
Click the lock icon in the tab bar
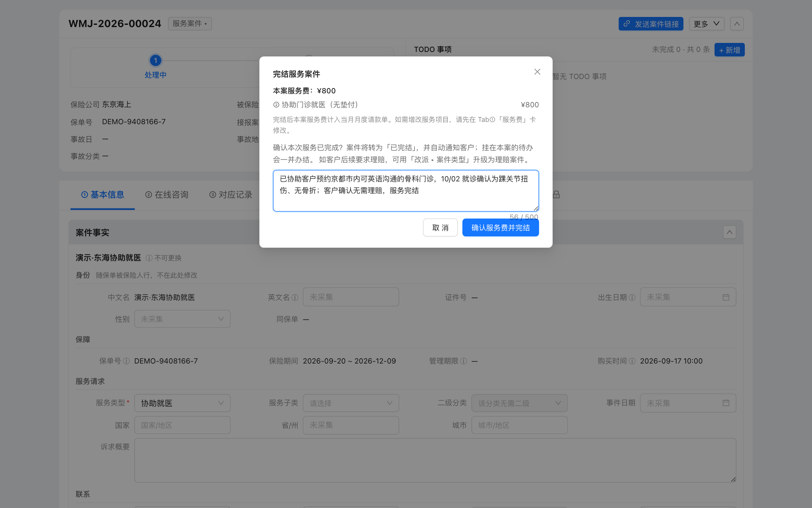[556, 195]
